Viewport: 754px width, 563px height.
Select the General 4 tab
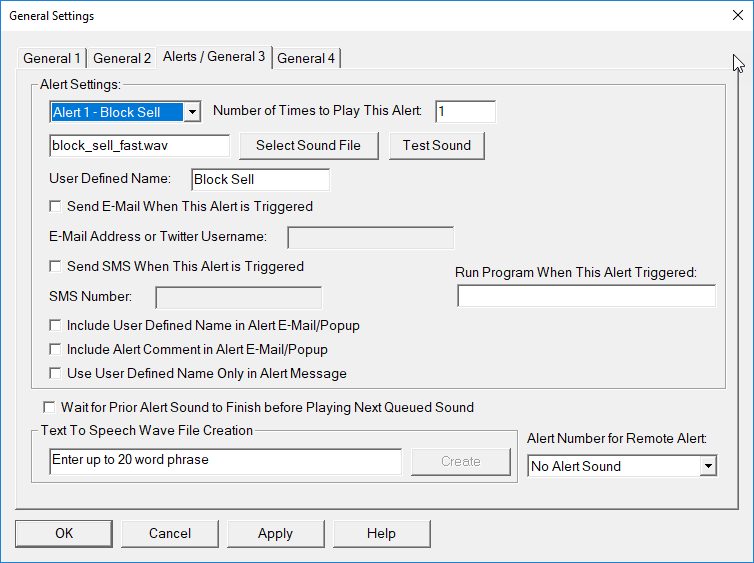306,58
